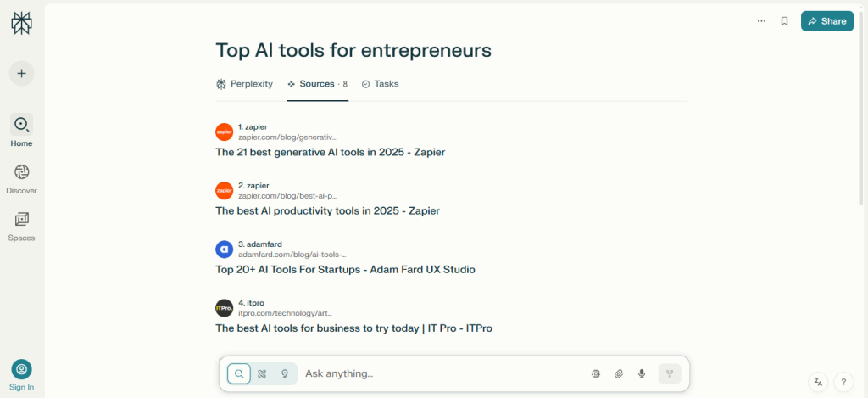Image resolution: width=868 pixels, height=398 pixels.
Task: Open "The 21 best generative AI tools" Zapier link
Action: tap(330, 152)
